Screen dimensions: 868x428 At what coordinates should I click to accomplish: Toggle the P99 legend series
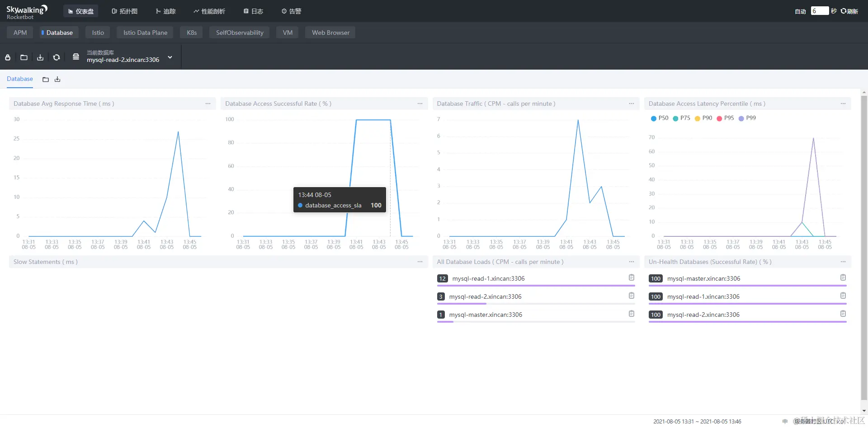(747, 118)
